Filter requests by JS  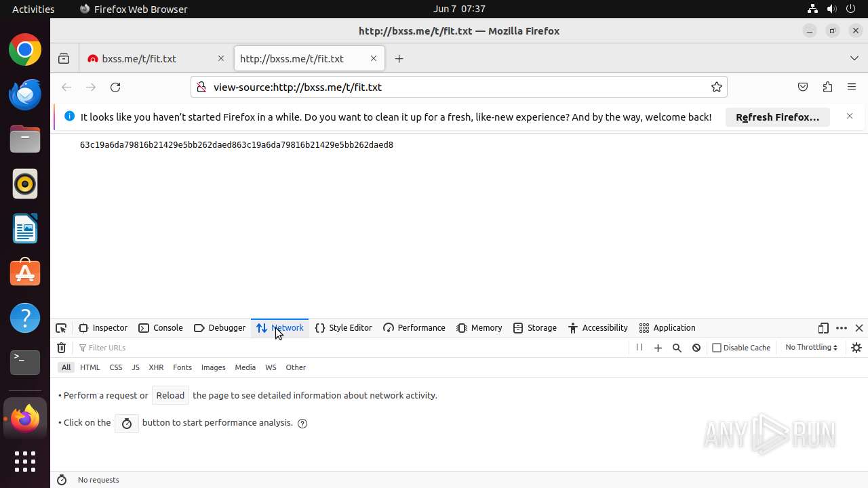pyautogui.click(x=136, y=367)
